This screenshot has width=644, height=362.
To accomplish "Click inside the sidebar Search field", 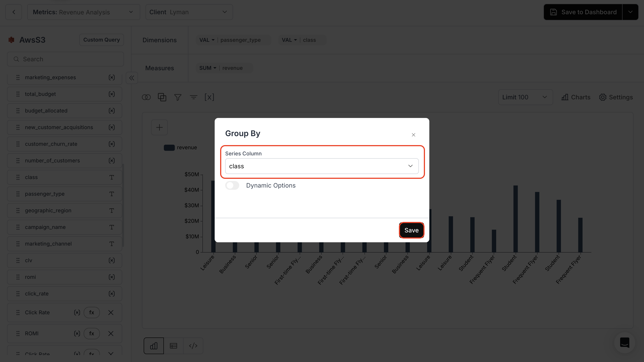I will click(x=65, y=59).
